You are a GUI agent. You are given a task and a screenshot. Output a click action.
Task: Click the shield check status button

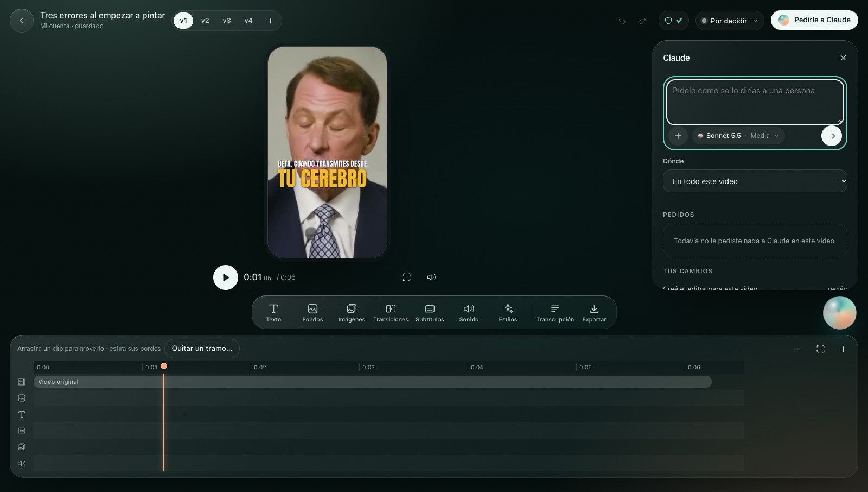point(673,21)
